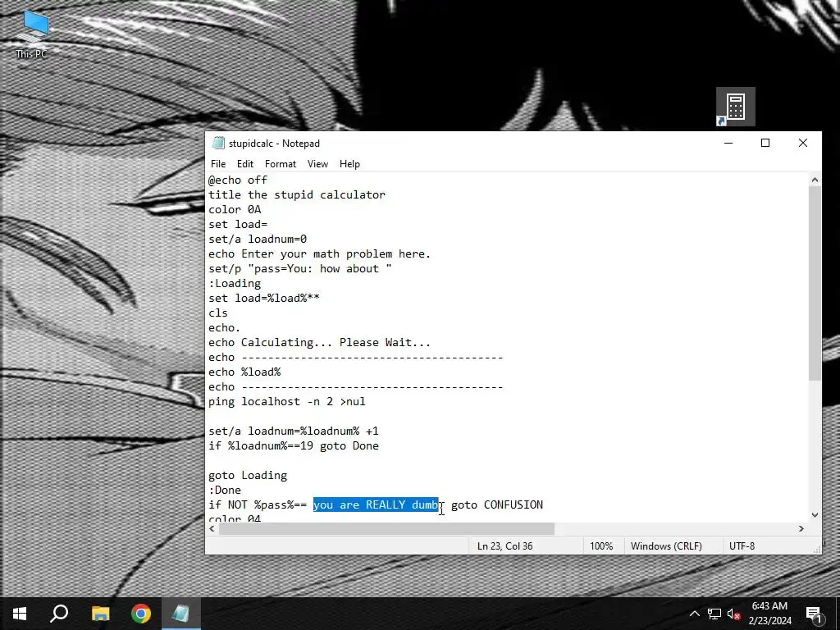The height and width of the screenshot is (630, 840).
Task: Open This PC desktop icon
Action: click(x=32, y=34)
